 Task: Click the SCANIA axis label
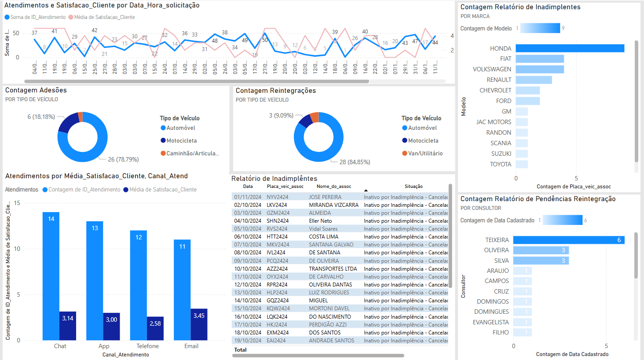coord(501,143)
